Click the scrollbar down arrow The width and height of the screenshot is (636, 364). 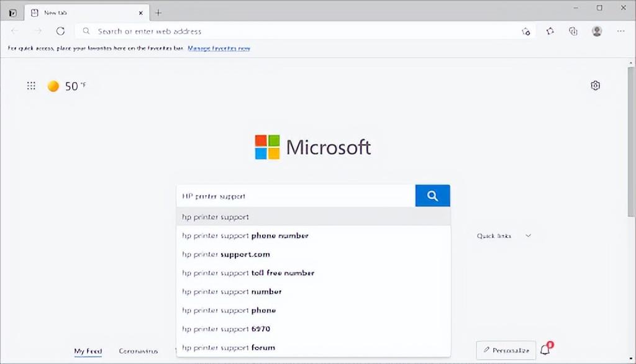631,359
